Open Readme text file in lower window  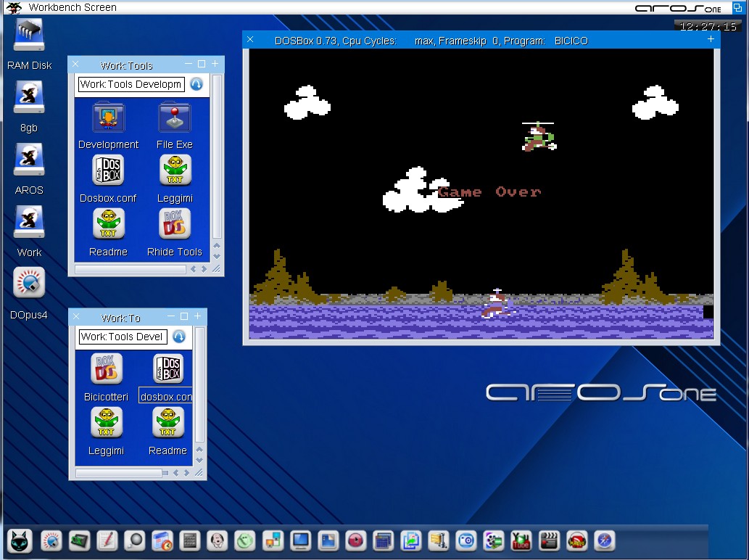[x=167, y=422]
